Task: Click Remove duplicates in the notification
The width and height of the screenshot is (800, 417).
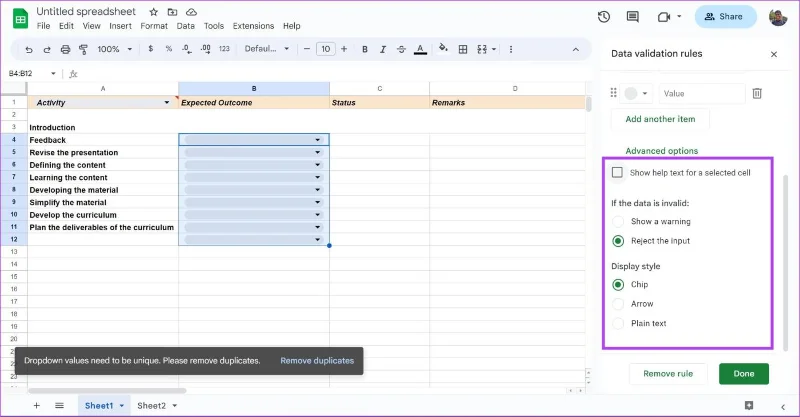Action: [317, 361]
